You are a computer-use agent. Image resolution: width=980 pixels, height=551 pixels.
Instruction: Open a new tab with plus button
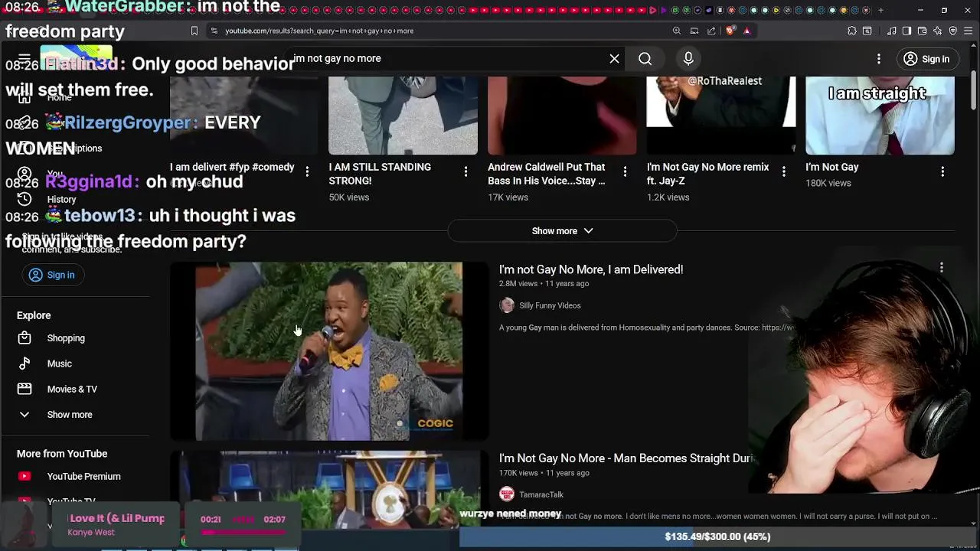pyautogui.click(x=880, y=10)
